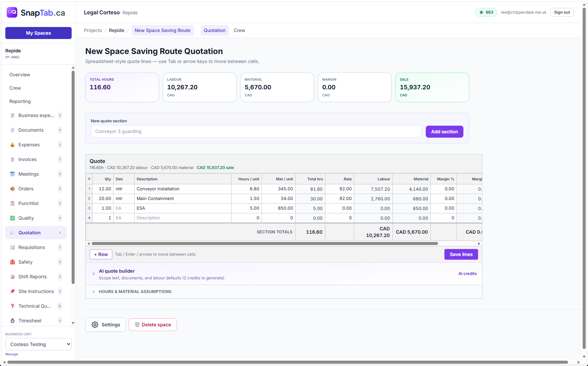Open the AI credits link
588x366 pixels.
[467, 274]
